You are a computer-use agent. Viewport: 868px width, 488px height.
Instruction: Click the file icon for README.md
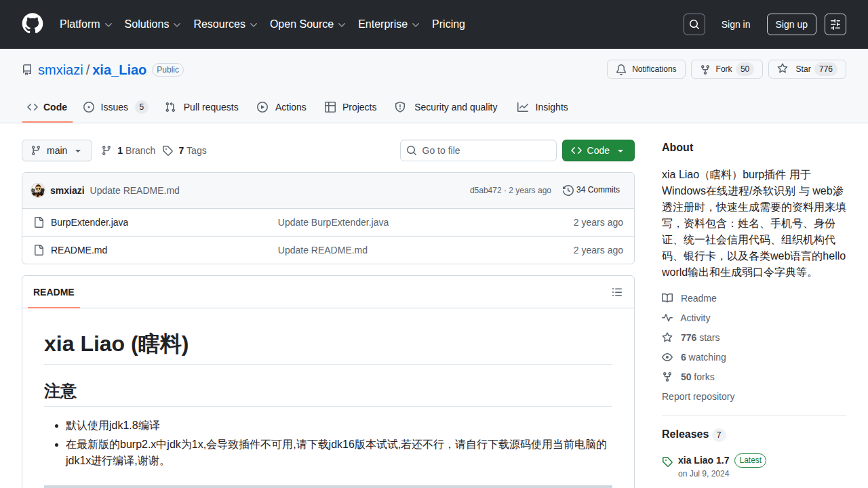pyautogui.click(x=39, y=250)
